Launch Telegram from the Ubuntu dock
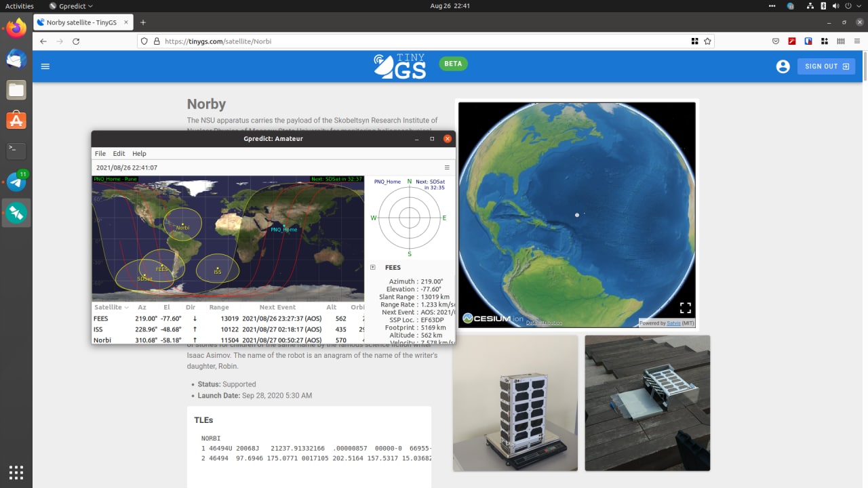 [16, 182]
